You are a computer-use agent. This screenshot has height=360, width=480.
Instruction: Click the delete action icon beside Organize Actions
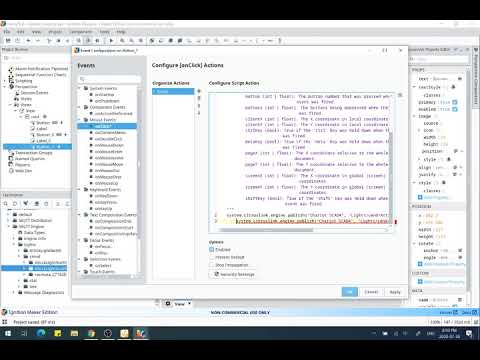point(199,98)
